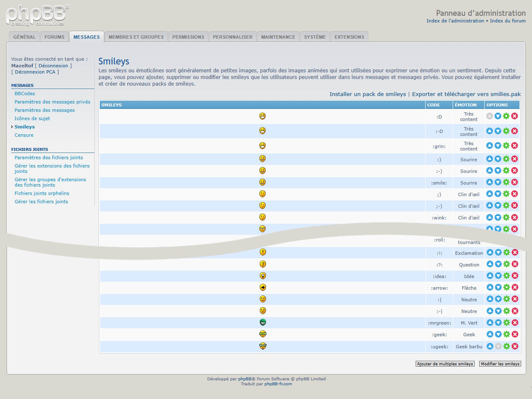Move the :idea: smiley down
This screenshot has height=399, width=532.
(x=498, y=276)
